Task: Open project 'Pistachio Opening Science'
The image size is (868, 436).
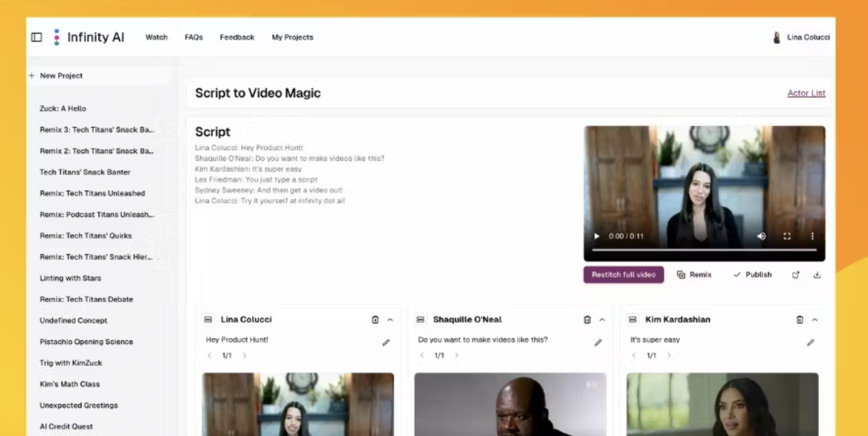Action: tap(86, 342)
